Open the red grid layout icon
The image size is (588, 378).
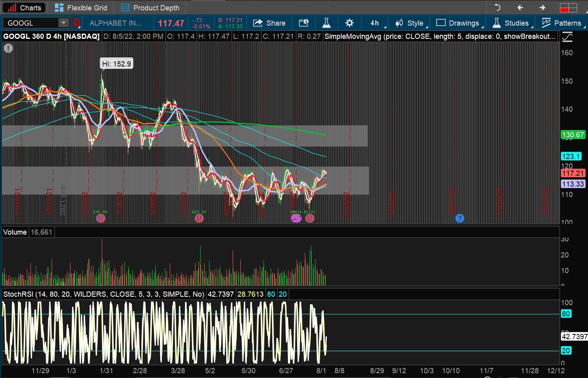pos(568,8)
